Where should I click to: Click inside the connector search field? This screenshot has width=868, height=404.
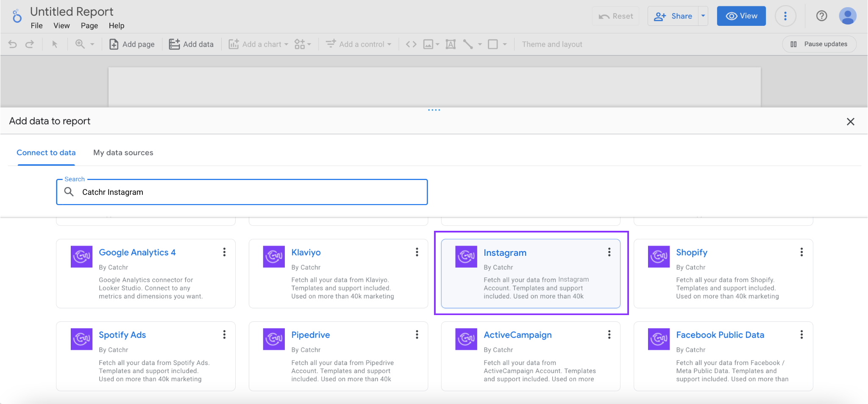point(242,192)
